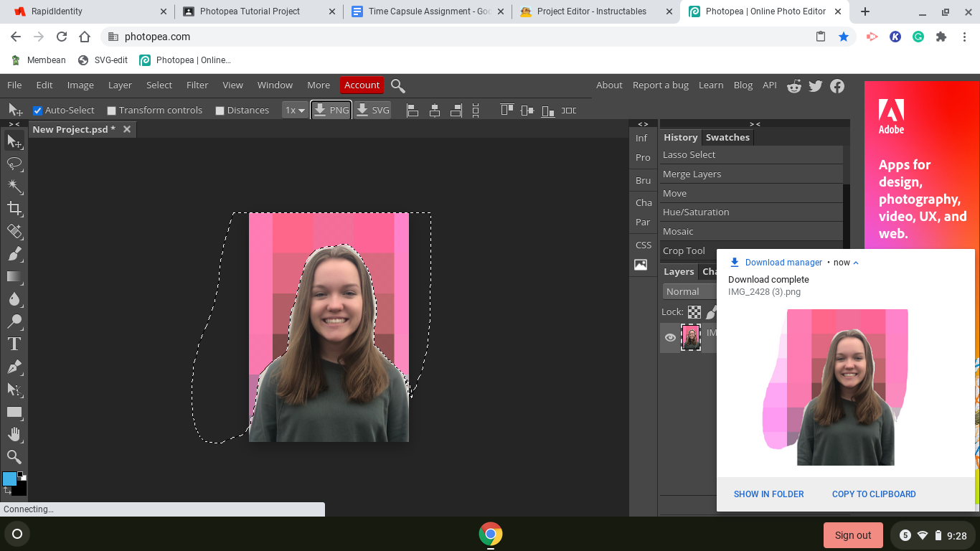Select the Brush tool

(14, 254)
